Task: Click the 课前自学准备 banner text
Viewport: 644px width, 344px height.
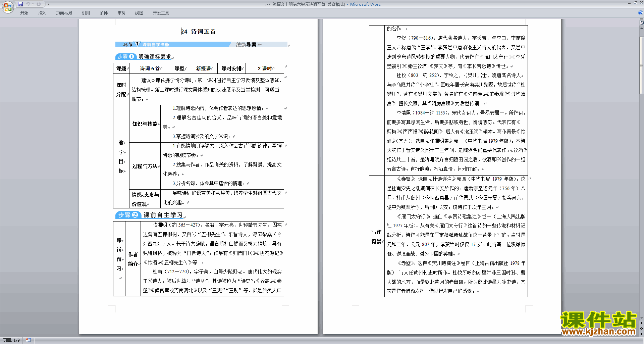Action: tap(156, 45)
